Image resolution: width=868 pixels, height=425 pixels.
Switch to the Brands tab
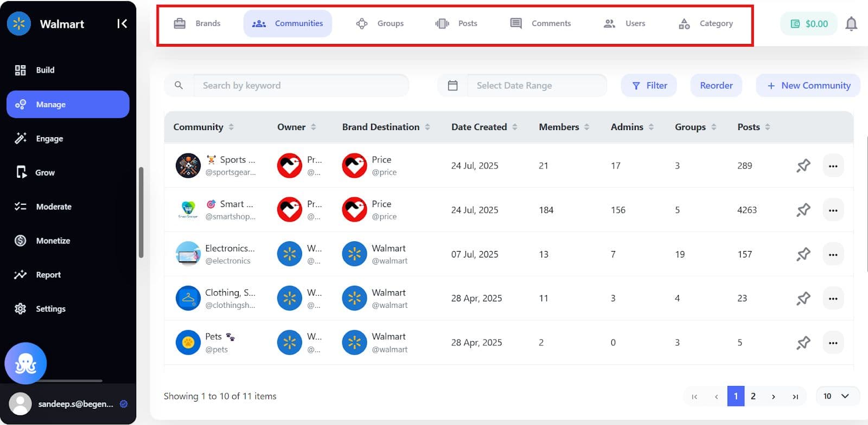coord(197,23)
